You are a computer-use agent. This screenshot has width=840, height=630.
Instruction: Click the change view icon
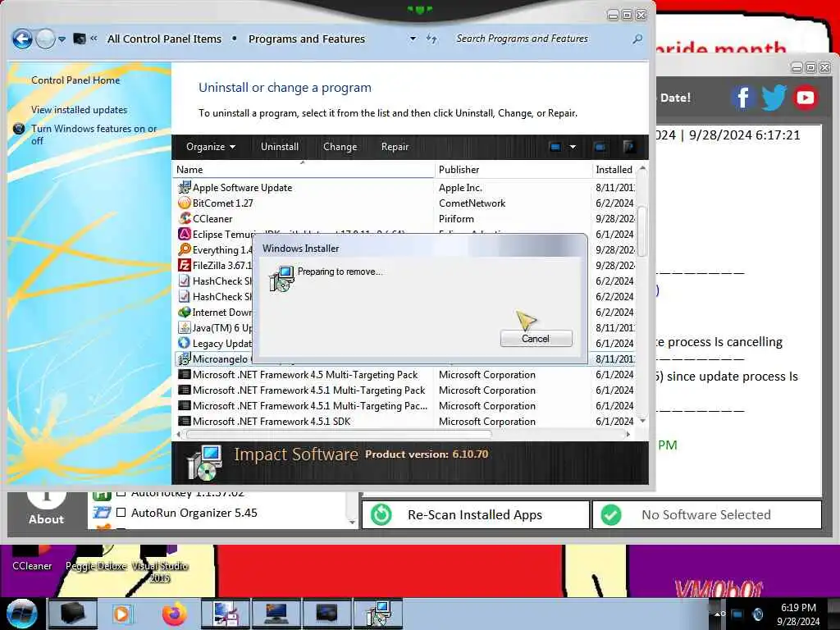(x=555, y=147)
